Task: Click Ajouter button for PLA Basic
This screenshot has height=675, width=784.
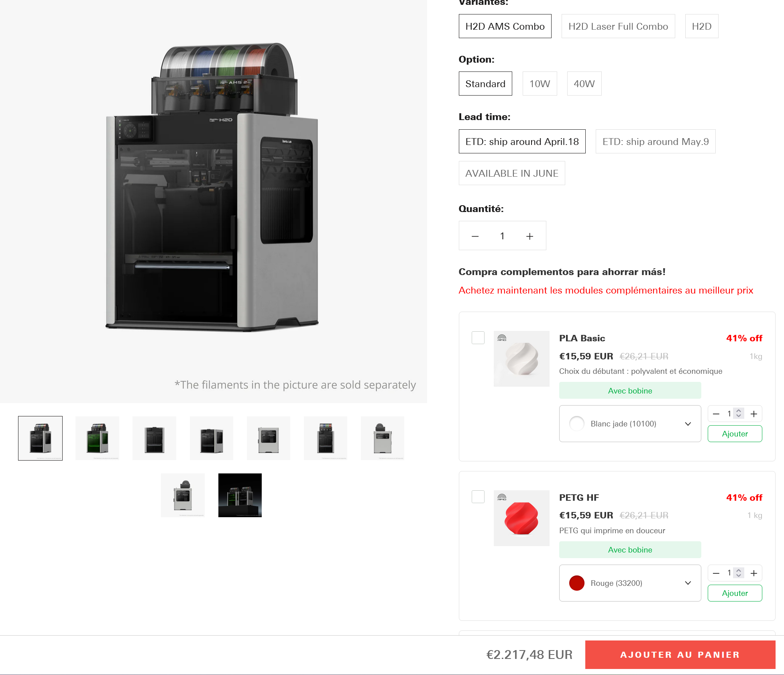Action: 735,434
